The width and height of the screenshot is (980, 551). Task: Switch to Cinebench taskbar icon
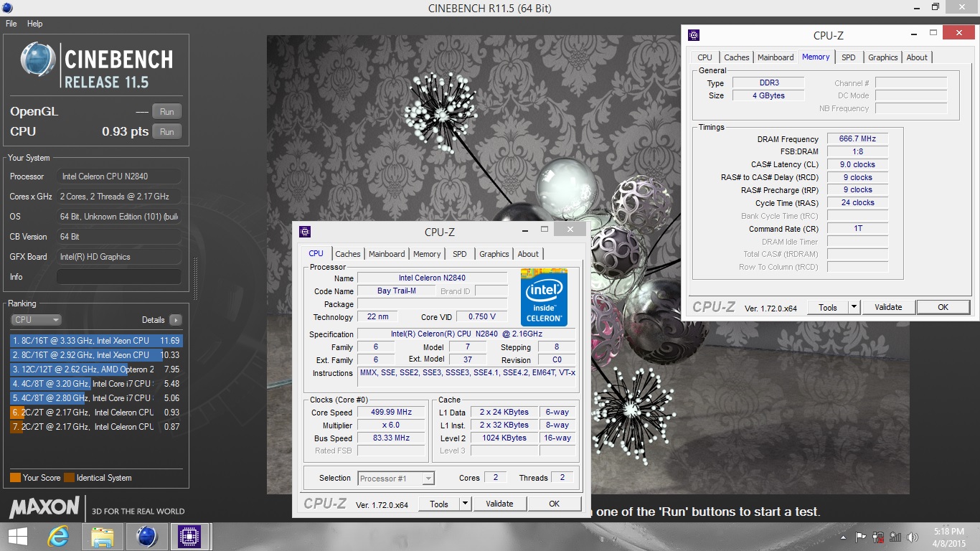(x=146, y=537)
